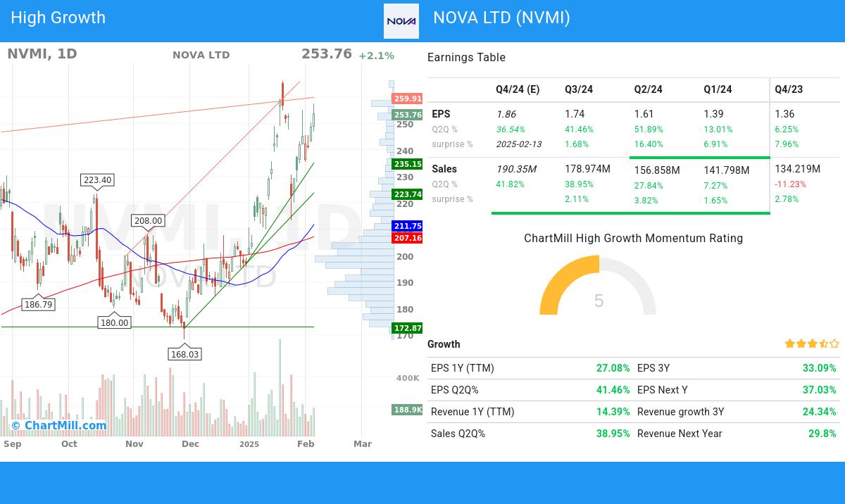The image size is (845, 504).
Task: Click the 180.00 pivot low label
Action: tap(114, 323)
